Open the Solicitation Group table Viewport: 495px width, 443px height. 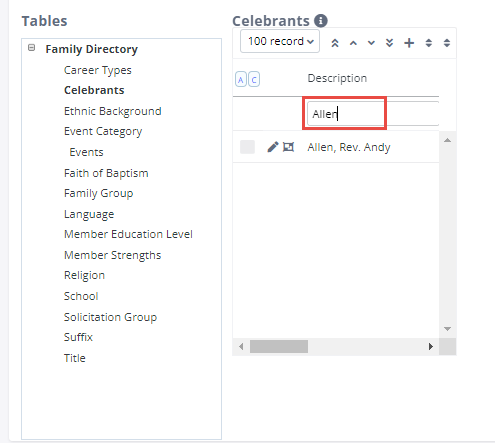[x=110, y=317]
